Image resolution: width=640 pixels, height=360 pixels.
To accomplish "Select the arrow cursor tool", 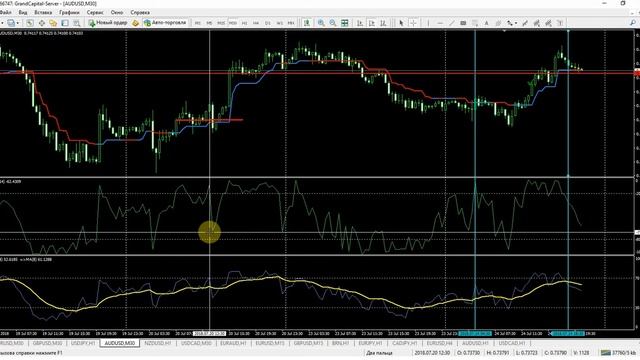I will (x=401, y=23).
